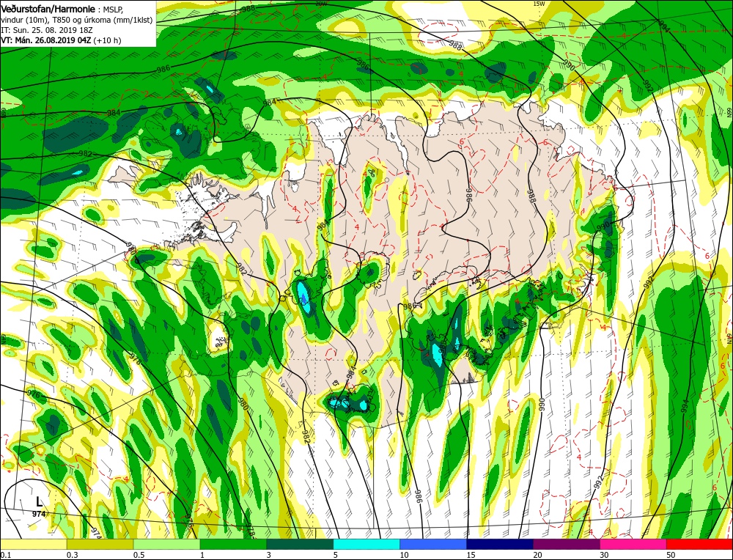
Task: Choose the purple 20–30 legend swatch
Action: click(567, 544)
